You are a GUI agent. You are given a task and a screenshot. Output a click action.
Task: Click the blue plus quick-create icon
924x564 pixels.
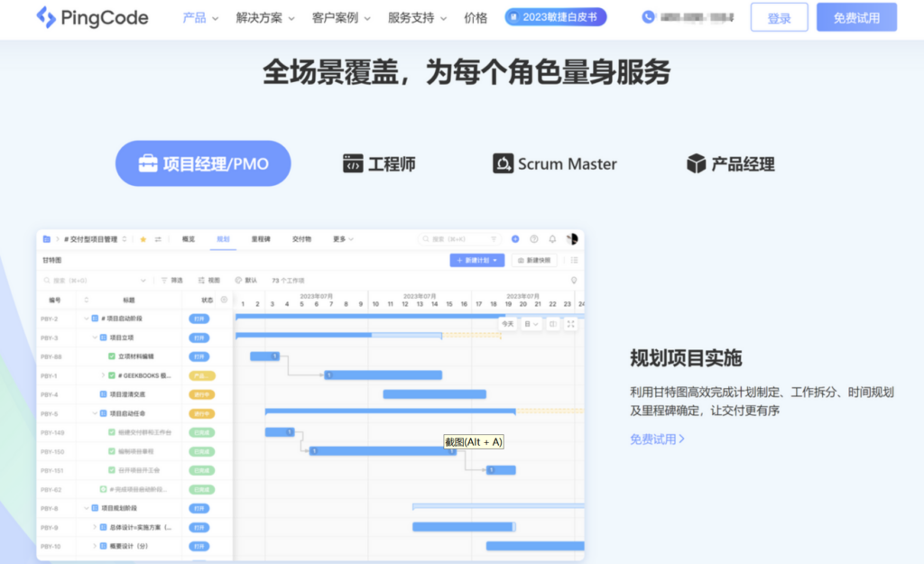click(515, 239)
